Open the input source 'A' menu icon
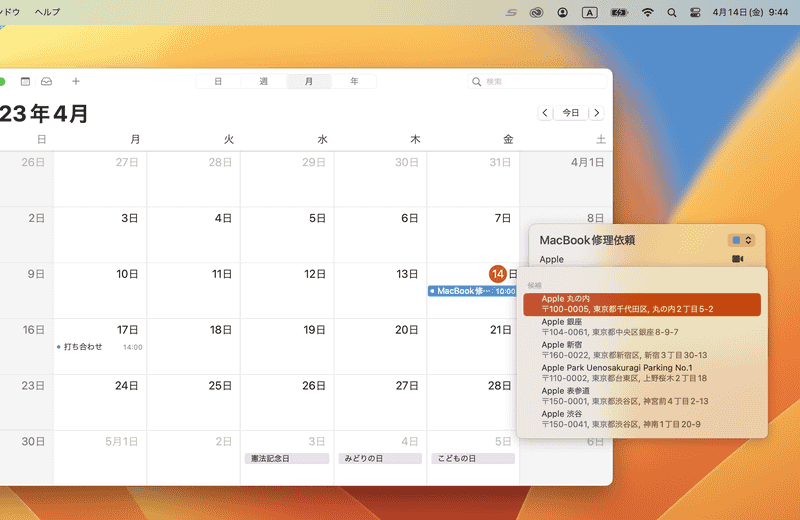This screenshot has height=520, width=800. [590, 13]
